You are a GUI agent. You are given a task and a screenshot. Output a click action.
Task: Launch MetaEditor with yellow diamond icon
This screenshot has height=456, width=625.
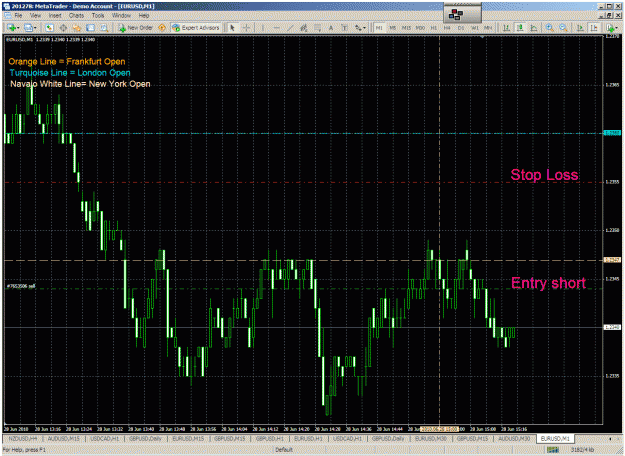(162, 28)
